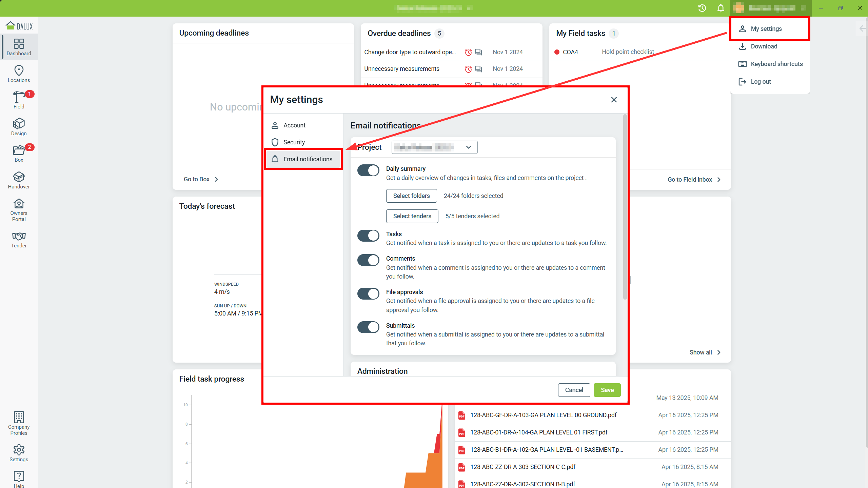Viewport: 868px width, 488px height.
Task: Click the notifications bell in top bar
Action: pos(721,8)
